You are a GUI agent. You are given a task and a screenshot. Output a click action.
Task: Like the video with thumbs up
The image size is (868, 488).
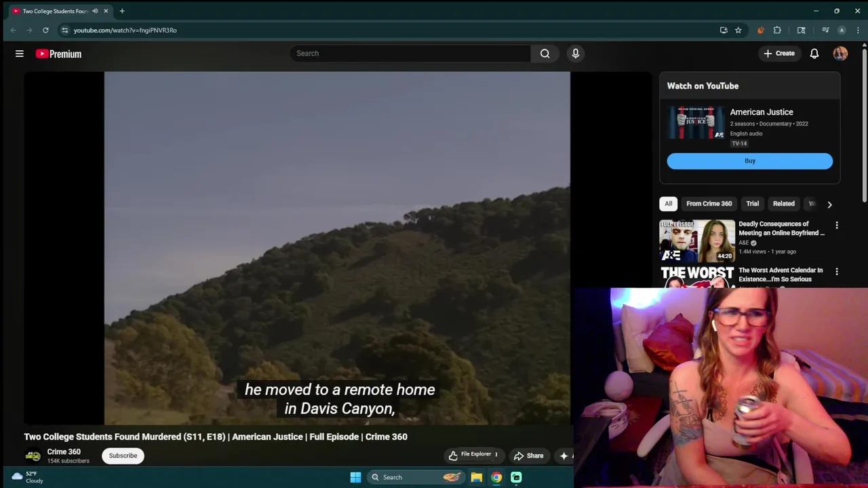[453, 455]
